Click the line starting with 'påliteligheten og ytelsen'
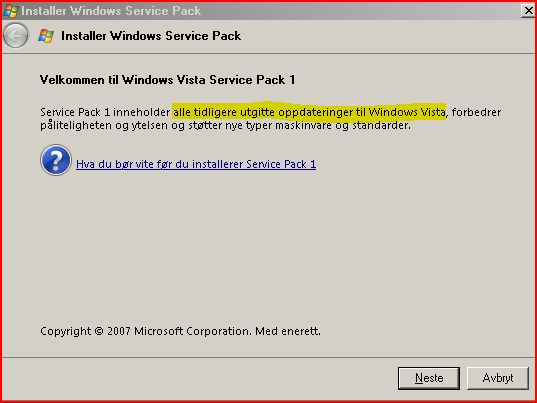The height and width of the screenshot is (403, 537). click(x=225, y=125)
